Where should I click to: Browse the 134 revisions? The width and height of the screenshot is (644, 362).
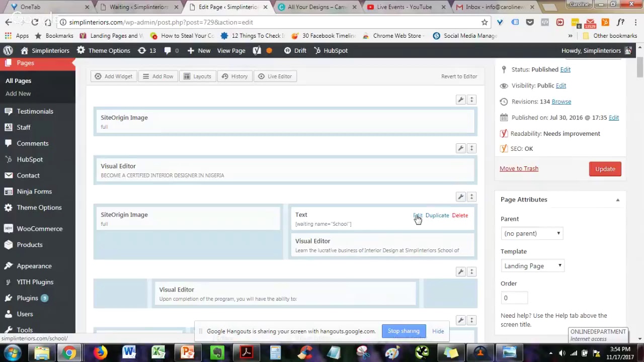point(561,102)
